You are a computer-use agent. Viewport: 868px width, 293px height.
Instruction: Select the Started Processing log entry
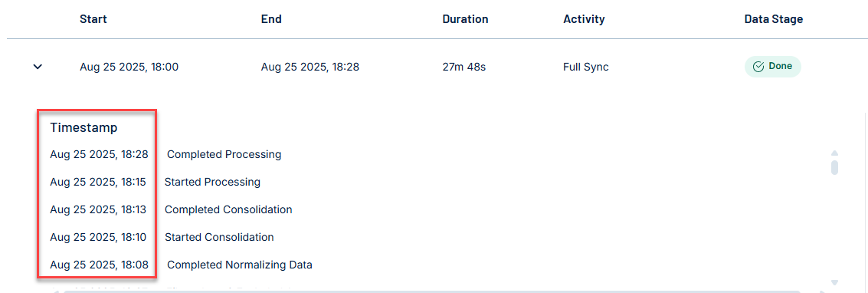(212, 183)
